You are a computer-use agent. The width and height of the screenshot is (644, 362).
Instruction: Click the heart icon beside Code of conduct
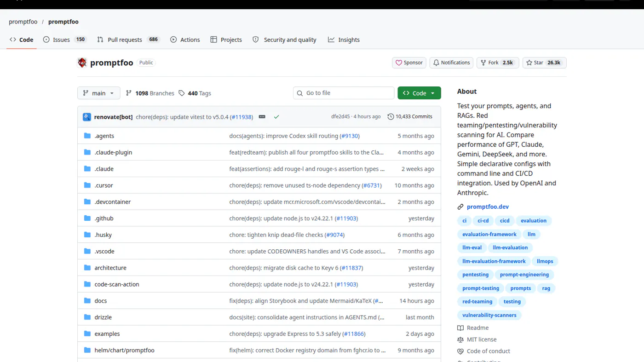click(460, 351)
